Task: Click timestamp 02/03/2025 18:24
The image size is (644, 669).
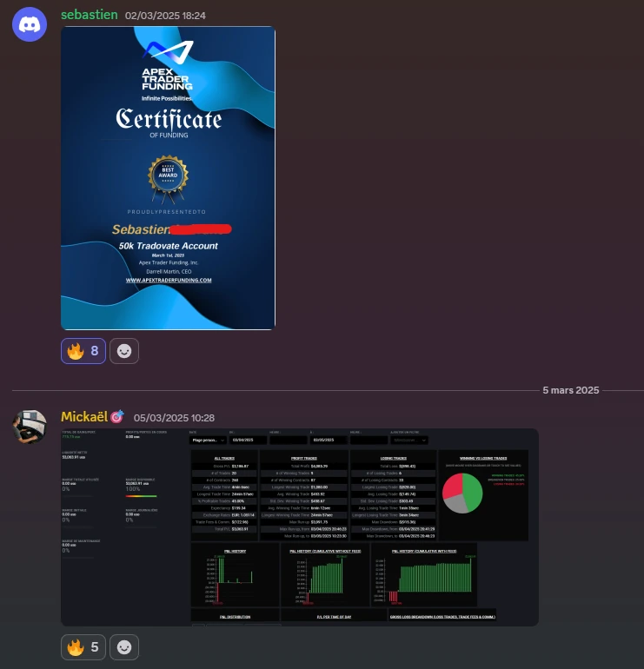Action: 165,16
